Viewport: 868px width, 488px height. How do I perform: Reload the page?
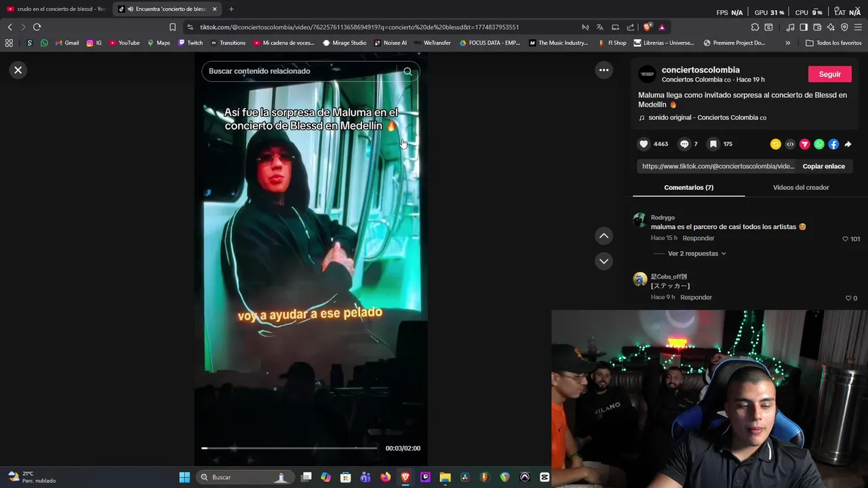pos(37,27)
